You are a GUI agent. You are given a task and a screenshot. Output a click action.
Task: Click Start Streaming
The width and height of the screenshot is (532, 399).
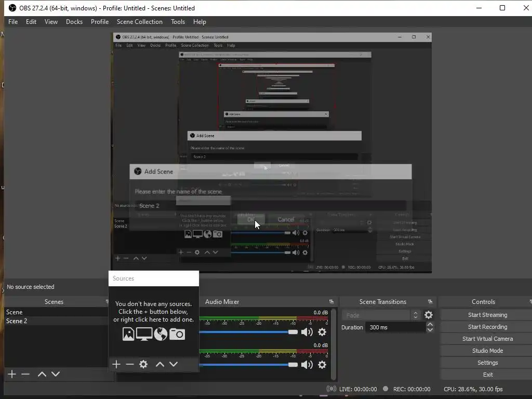tap(487, 315)
